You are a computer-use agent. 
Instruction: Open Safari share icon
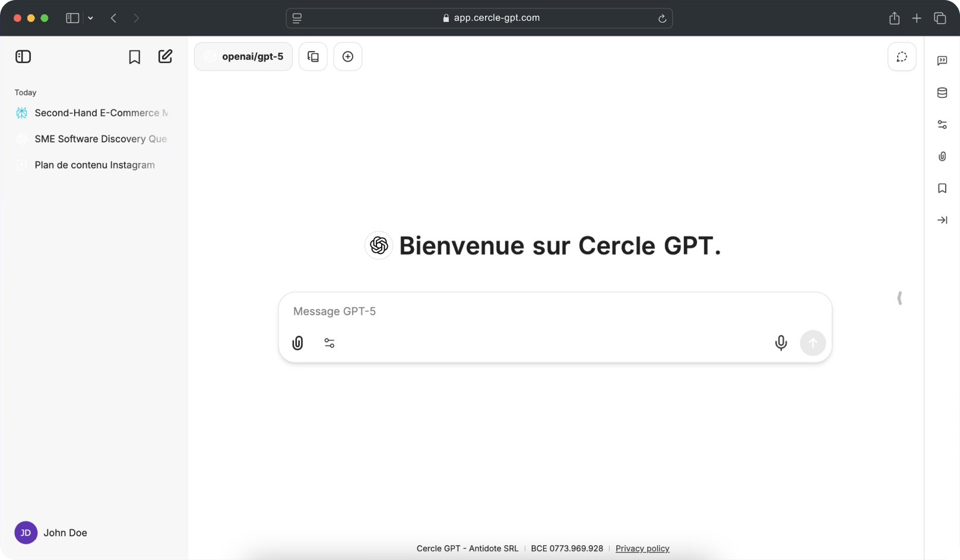894,18
